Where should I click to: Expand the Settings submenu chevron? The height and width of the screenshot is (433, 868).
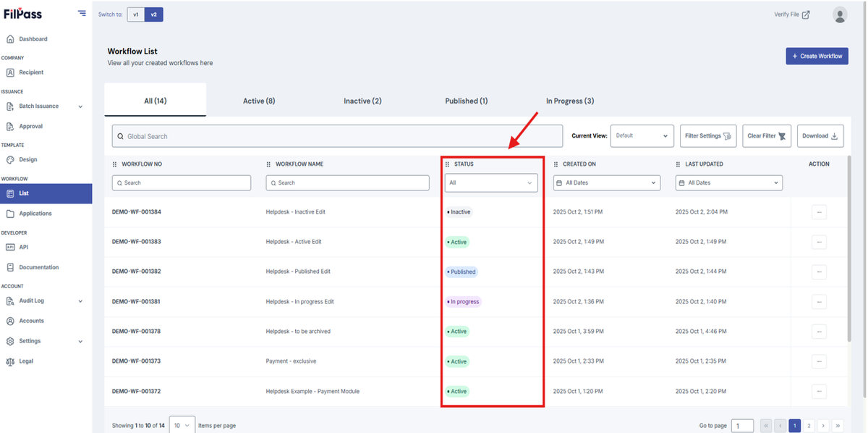pos(80,341)
